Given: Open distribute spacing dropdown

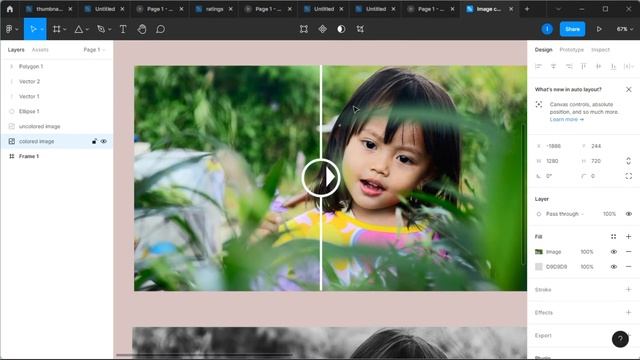Looking at the screenshot, I should pos(629,66).
